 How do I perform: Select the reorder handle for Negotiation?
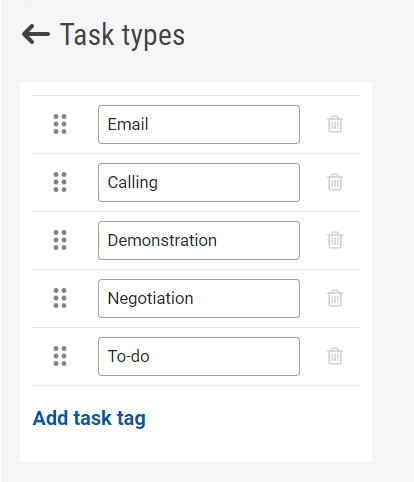60,298
